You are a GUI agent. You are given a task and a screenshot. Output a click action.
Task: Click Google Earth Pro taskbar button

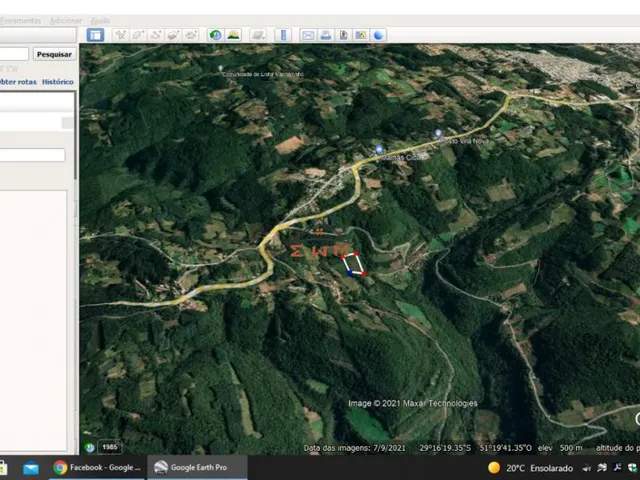click(197, 467)
